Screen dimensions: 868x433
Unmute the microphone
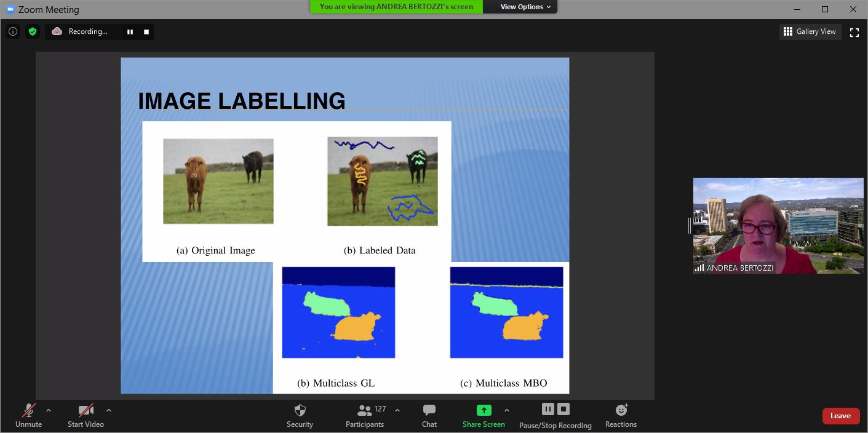(x=28, y=416)
